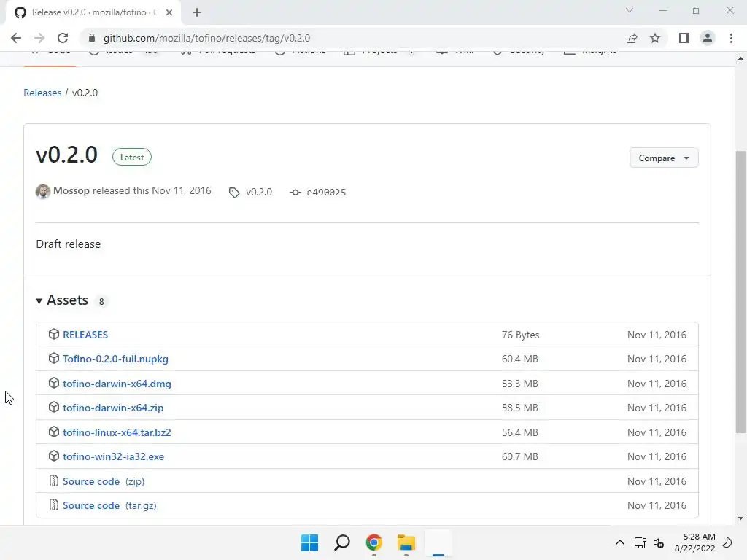This screenshot has height=560, width=747.
Task: Click Mossop's avatar image
Action: pos(43,192)
